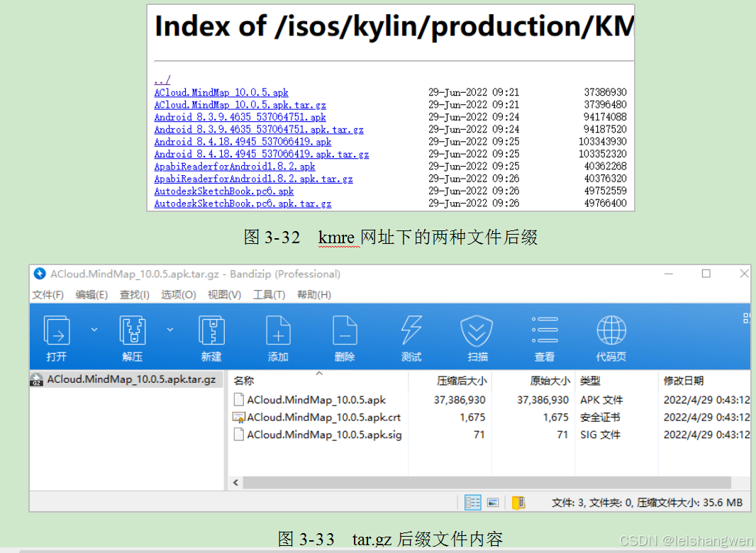Open AutodeskSketchBook.pc6.apk link
The height and width of the screenshot is (553, 756).
(224, 191)
